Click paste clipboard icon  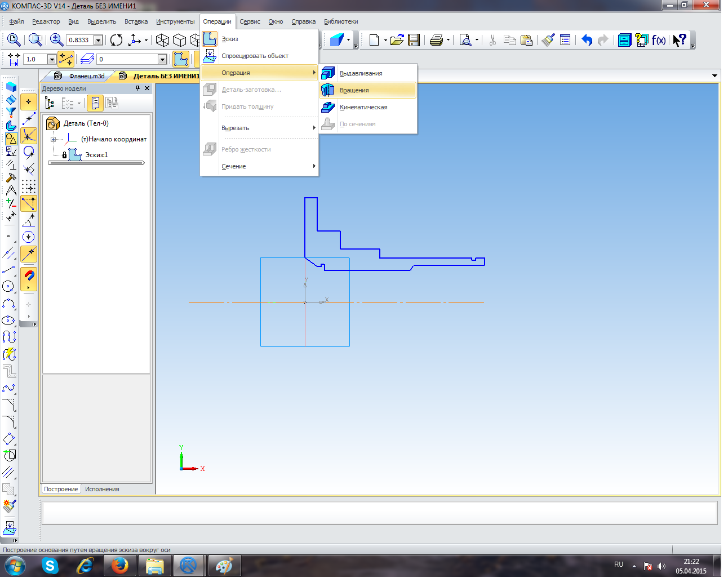click(527, 40)
